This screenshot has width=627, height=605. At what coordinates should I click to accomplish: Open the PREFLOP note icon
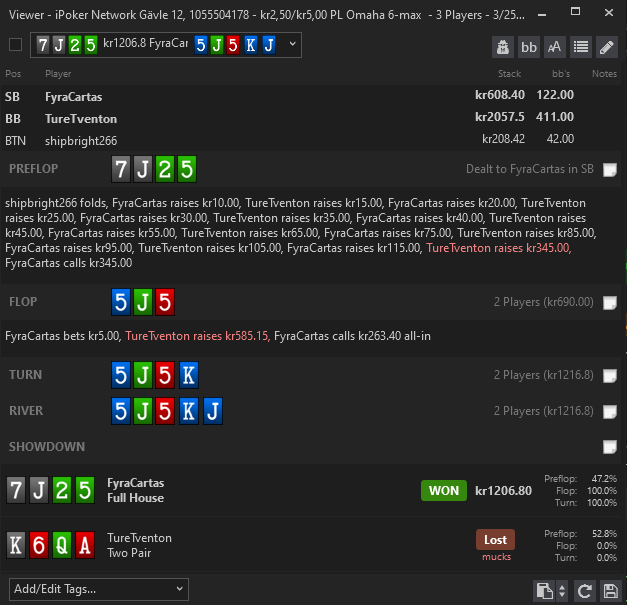pyautogui.click(x=609, y=170)
